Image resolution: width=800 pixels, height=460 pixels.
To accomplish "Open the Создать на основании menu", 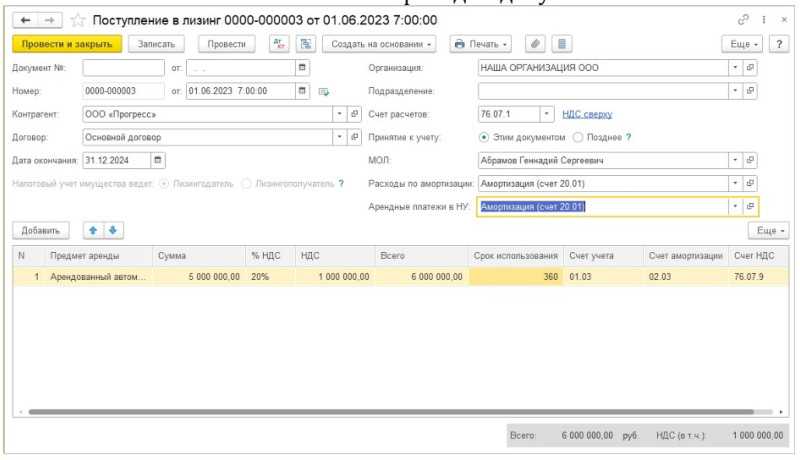I will [380, 44].
